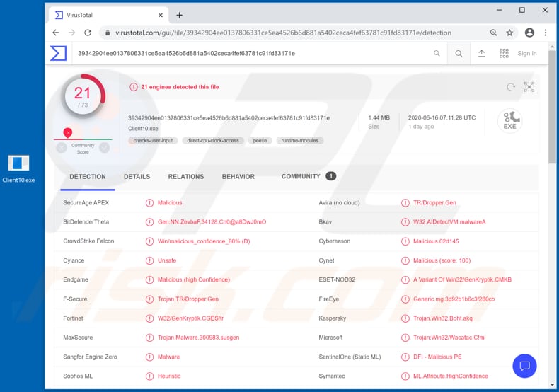The image size is (559, 392).
Task: Click the Trojan.Malware.300983.susgen MaxSecure result
Action: point(199,338)
